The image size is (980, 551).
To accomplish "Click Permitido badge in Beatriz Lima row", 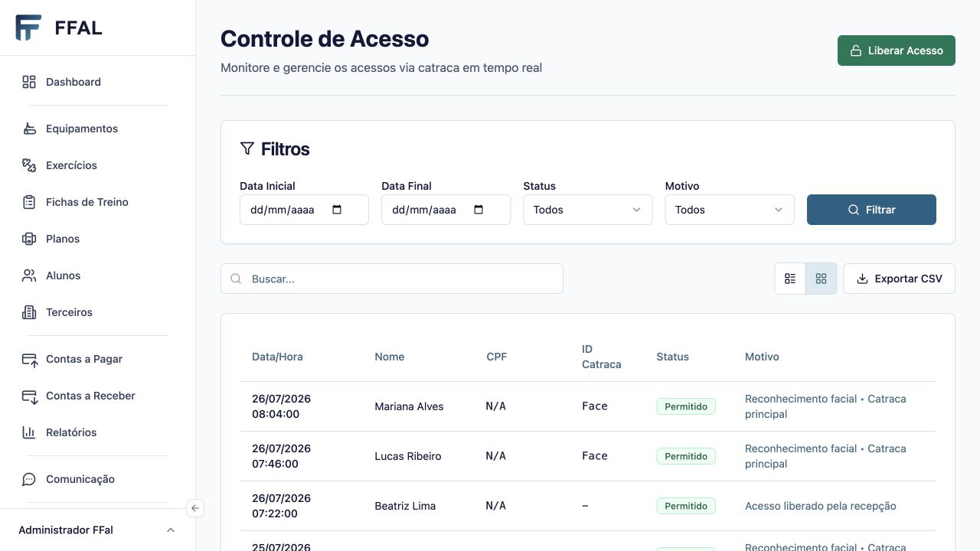I will point(686,506).
